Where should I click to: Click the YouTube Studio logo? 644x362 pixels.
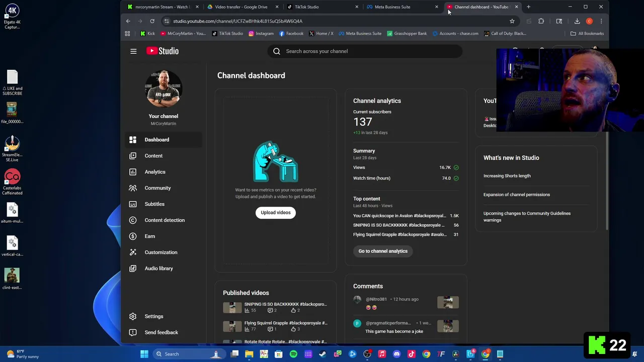click(x=163, y=51)
